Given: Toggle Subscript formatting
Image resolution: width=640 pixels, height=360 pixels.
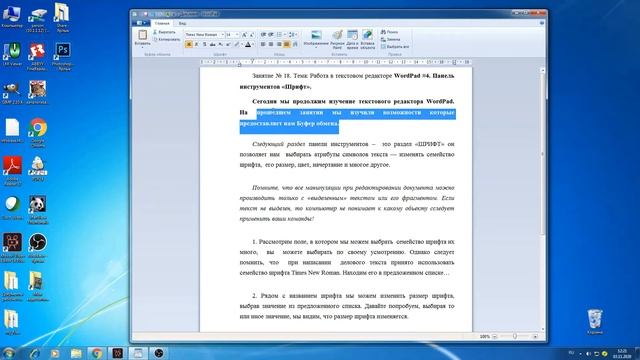Looking at the screenshot, I should click(x=220, y=44).
